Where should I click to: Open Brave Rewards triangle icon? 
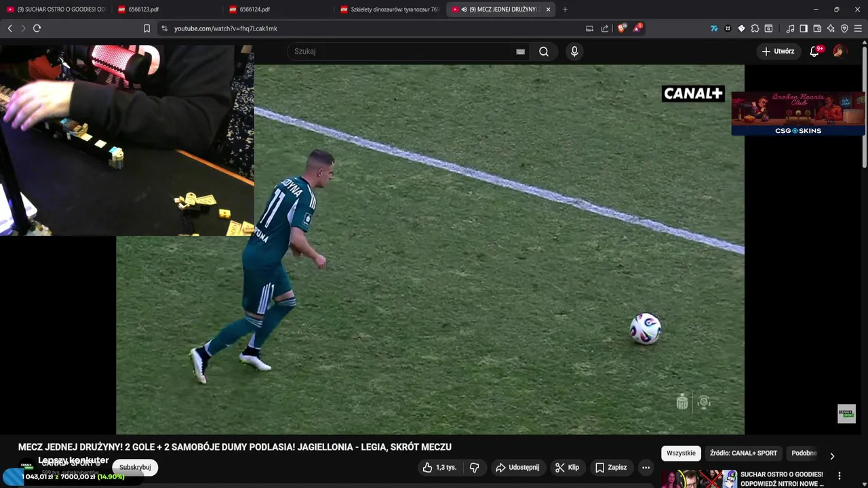(637, 28)
